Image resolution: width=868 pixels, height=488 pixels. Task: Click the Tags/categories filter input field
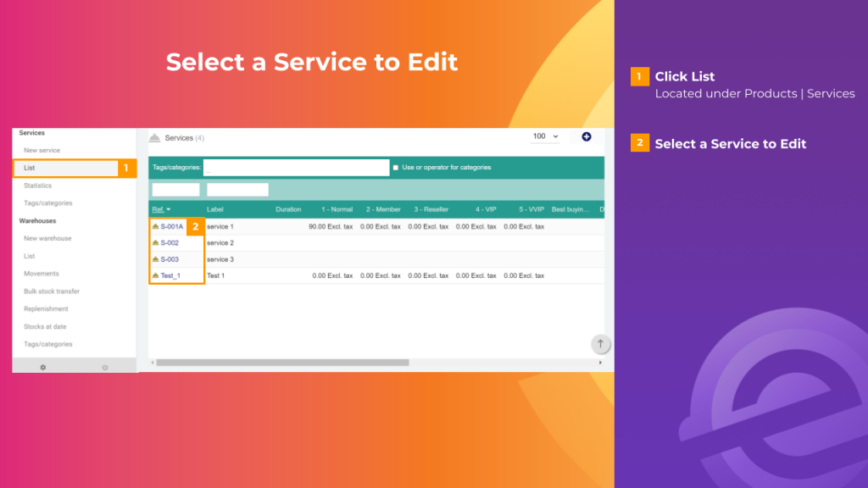(296, 167)
